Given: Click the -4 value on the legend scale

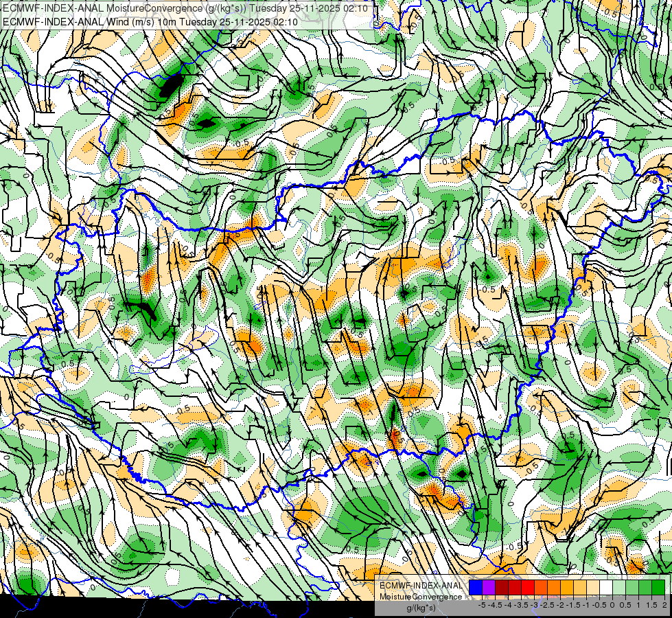Looking at the screenshot, I should 508,605.
